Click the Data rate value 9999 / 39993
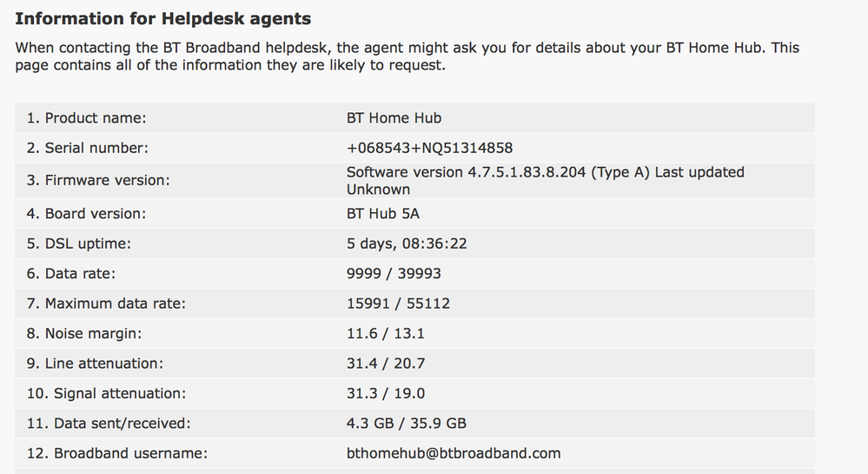 [394, 273]
